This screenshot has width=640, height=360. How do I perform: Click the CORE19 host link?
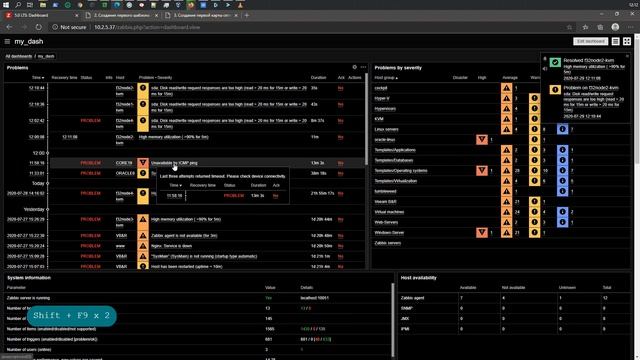click(124, 163)
